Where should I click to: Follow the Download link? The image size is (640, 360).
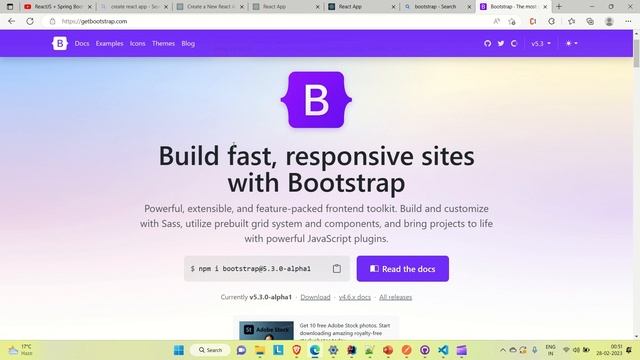click(315, 297)
